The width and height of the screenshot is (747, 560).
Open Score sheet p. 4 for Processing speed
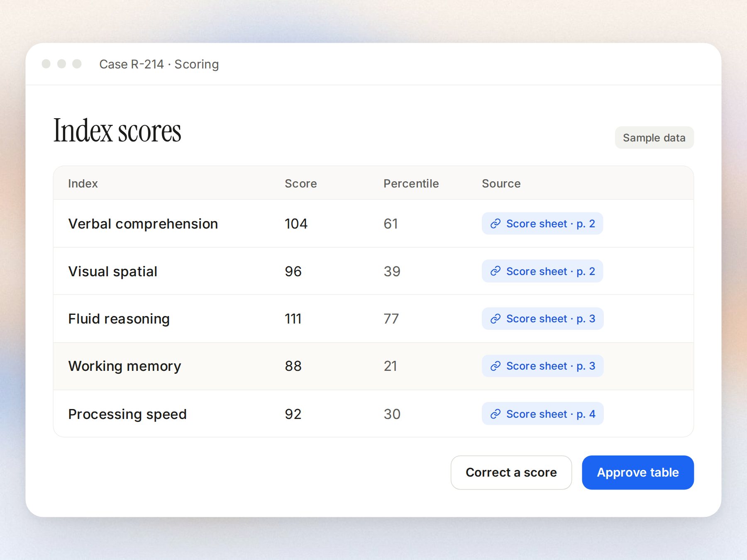click(542, 414)
